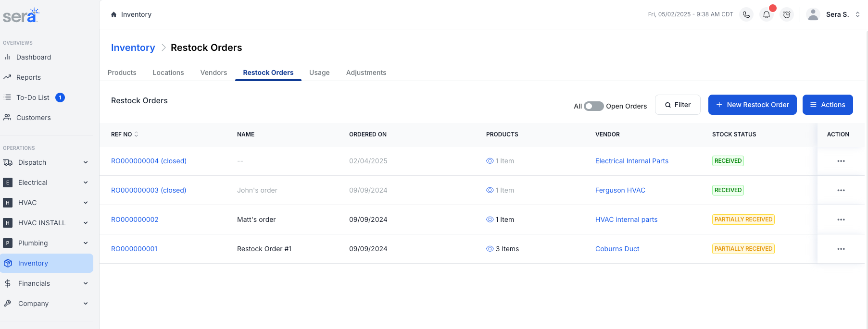This screenshot has height=329, width=868.
Task: Open order RO0000000001 link
Action: [x=134, y=249]
